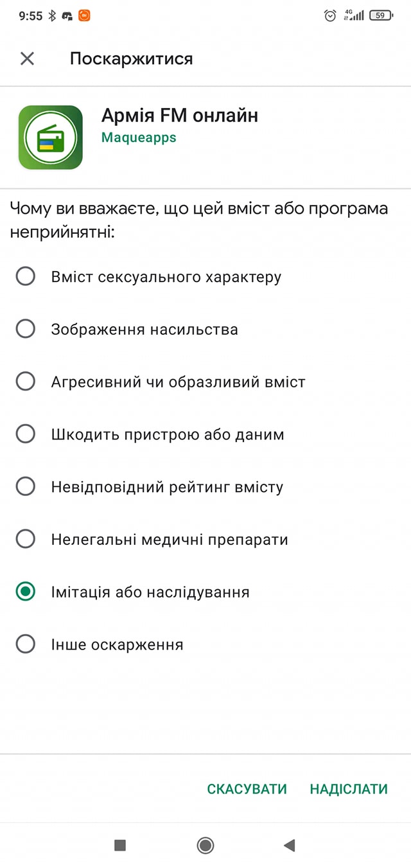
Task: Tap the НАДІСЛАТИ button to submit
Action: click(347, 788)
